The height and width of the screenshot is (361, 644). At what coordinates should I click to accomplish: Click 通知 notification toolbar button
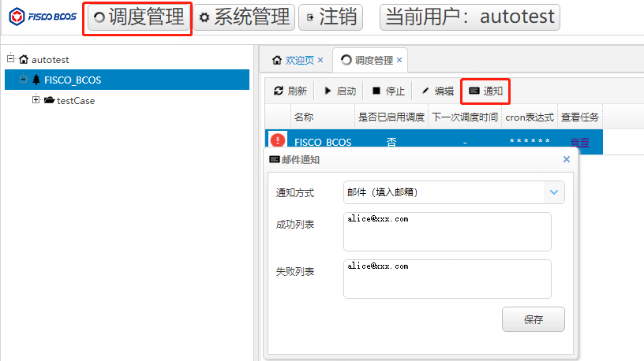click(x=485, y=91)
